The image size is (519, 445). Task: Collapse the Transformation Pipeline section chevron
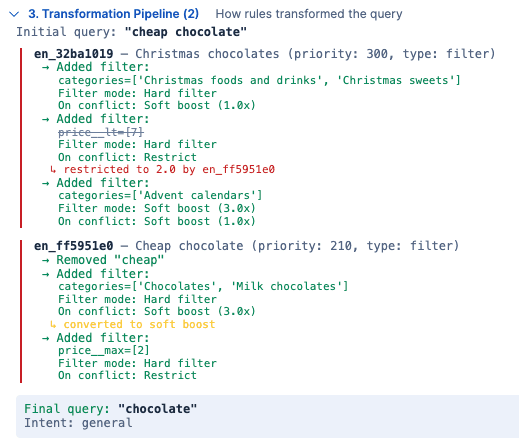(x=14, y=14)
